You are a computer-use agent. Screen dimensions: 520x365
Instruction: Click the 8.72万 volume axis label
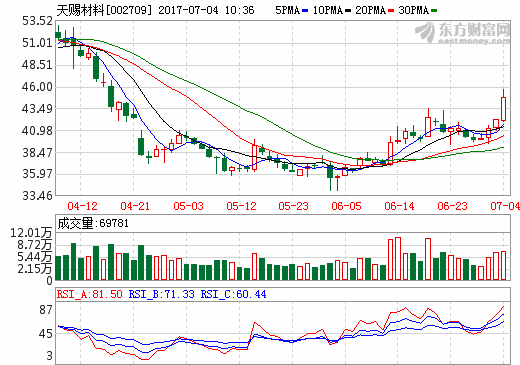[x=35, y=245]
